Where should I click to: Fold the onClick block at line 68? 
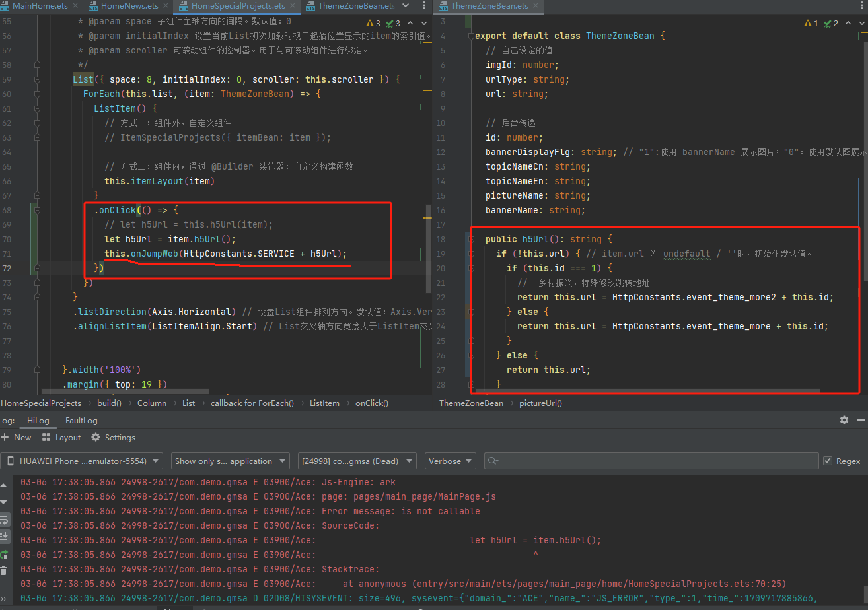(x=37, y=210)
